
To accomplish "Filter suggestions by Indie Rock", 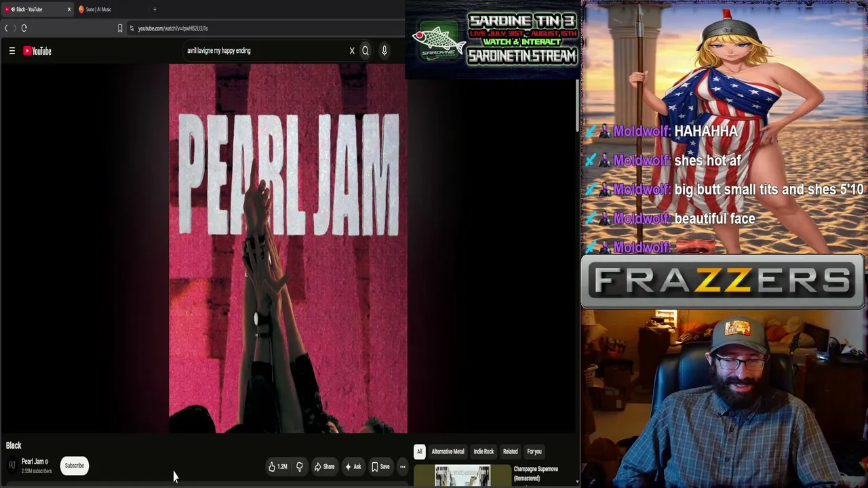I will tap(484, 451).
